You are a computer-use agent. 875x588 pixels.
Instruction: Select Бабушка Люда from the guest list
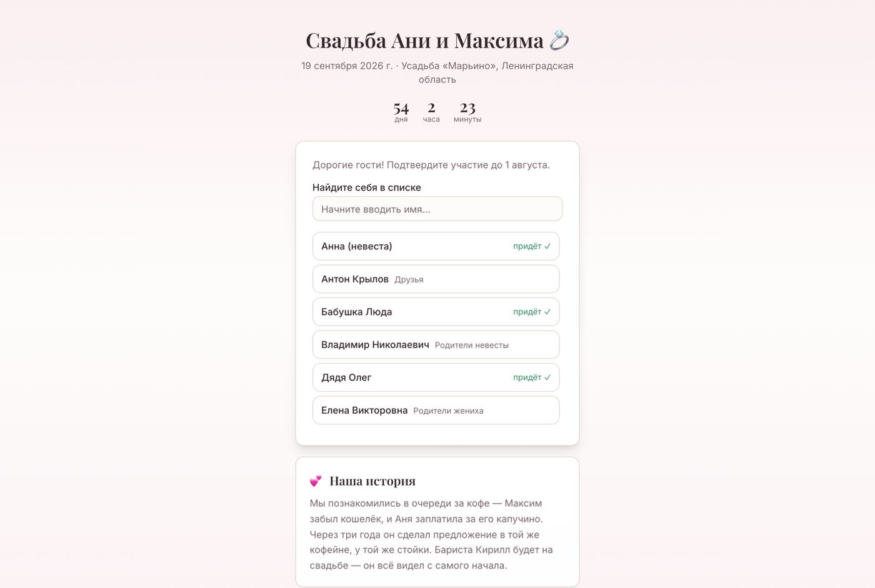[436, 312]
